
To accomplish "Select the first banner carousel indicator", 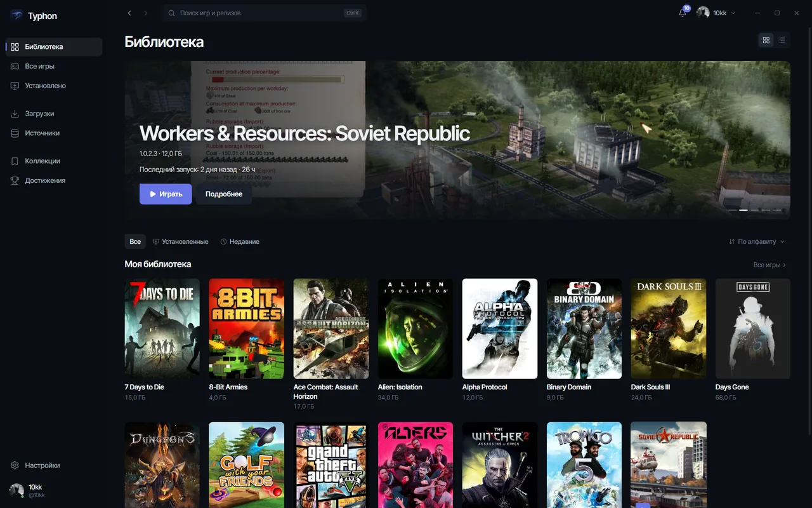I will [732, 210].
